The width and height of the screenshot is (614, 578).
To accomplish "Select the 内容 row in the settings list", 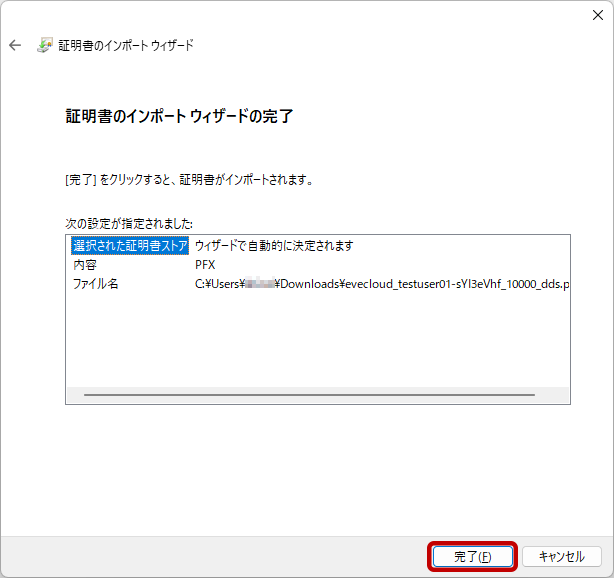I will point(85,265).
